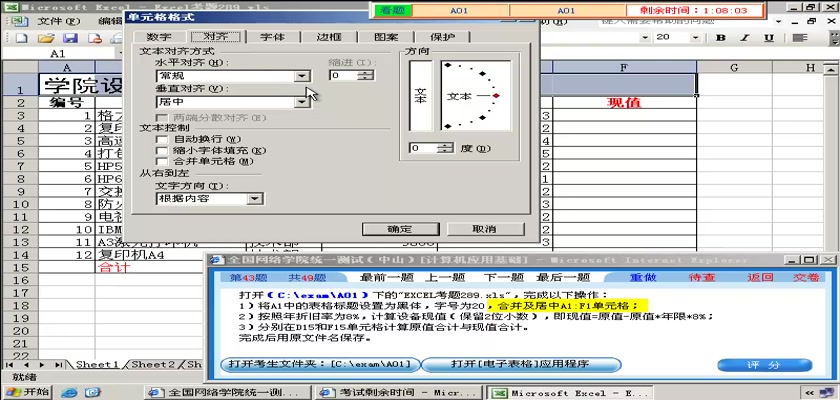Click 打开考生文件夹 button
Screen dimensions: 840x400
[x=319, y=365]
